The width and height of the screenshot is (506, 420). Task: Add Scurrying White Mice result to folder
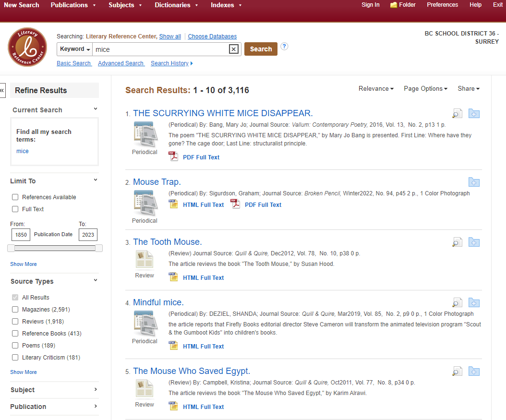(474, 114)
